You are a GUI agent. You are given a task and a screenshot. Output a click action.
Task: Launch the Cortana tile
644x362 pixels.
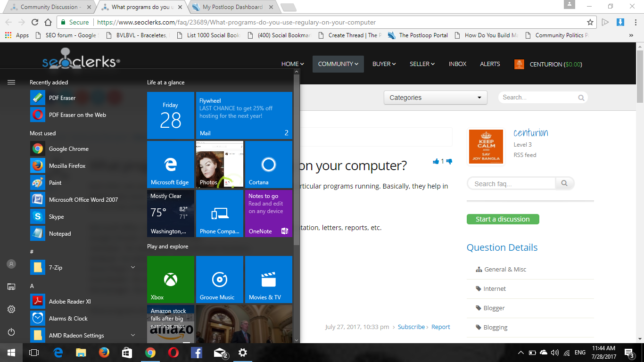268,165
